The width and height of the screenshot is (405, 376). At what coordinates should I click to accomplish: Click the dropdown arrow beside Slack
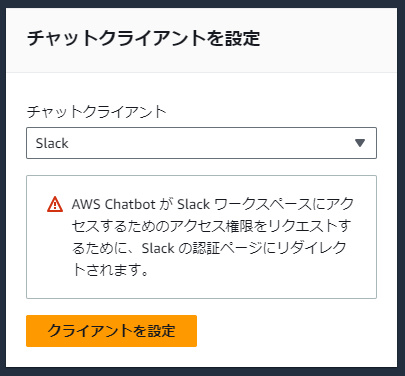360,143
